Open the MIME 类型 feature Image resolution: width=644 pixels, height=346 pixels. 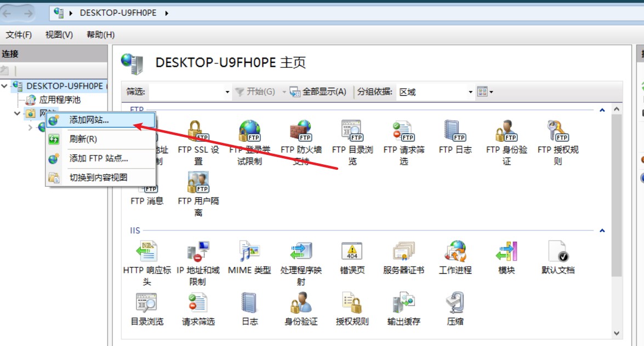tap(250, 258)
